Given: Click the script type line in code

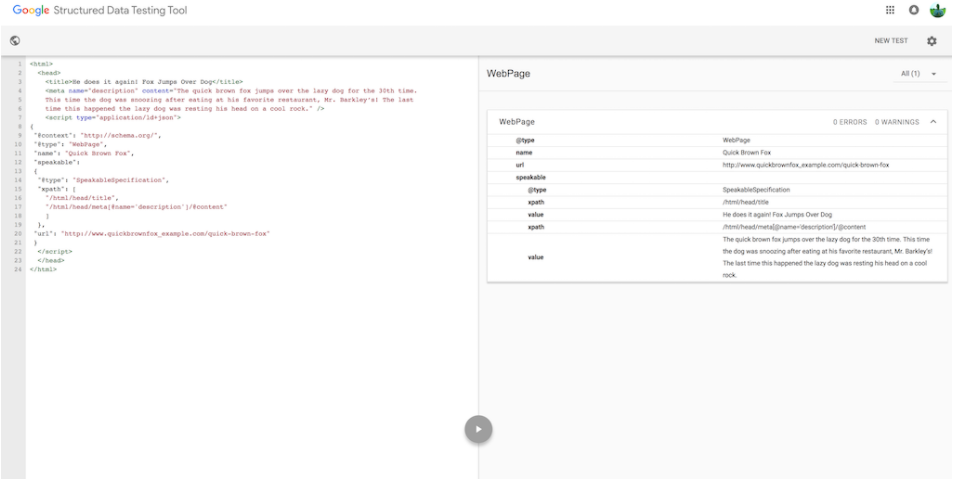Looking at the screenshot, I should [113, 117].
